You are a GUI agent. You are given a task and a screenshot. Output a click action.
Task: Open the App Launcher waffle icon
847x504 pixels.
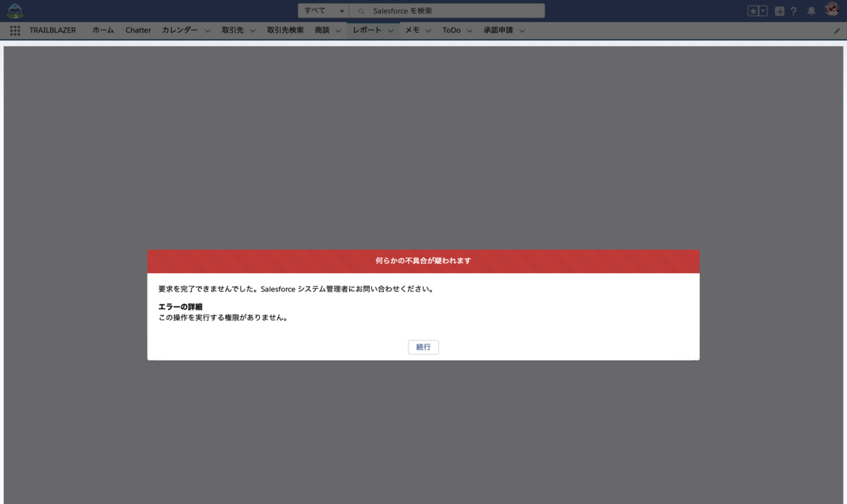point(14,30)
